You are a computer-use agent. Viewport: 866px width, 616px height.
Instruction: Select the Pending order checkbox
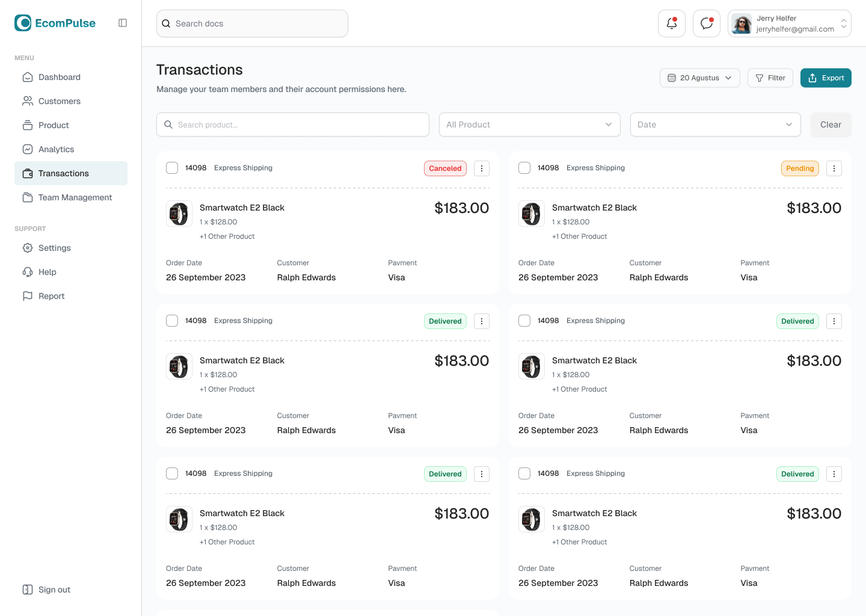pyautogui.click(x=524, y=168)
